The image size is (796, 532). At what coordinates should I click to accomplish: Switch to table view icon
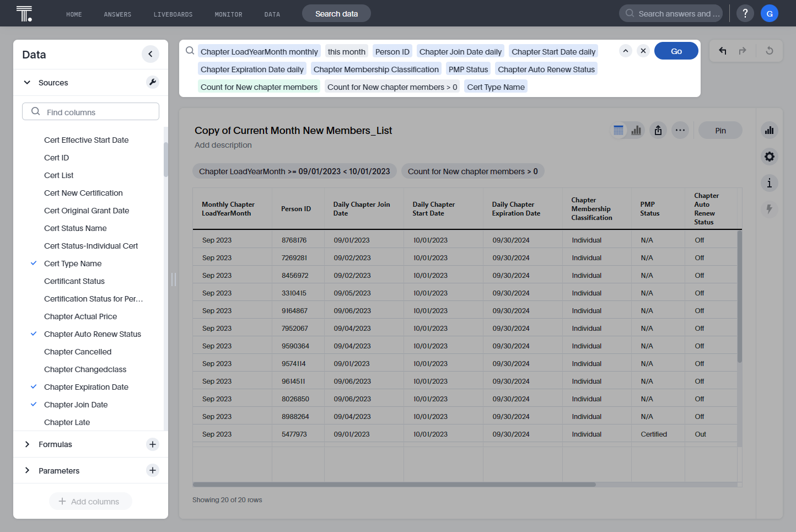tap(618, 130)
